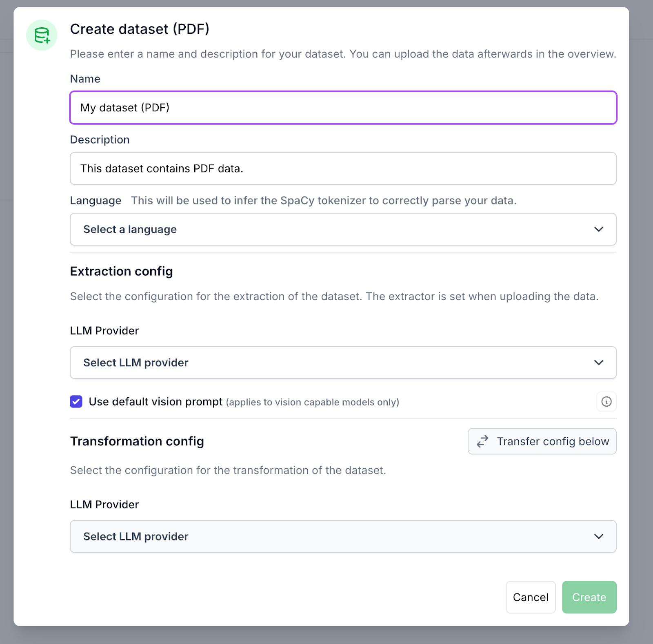Screen dimensions: 653x644
Task: Click the info icon beside vision prompt
Action: pyautogui.click(x=606, y=402)
